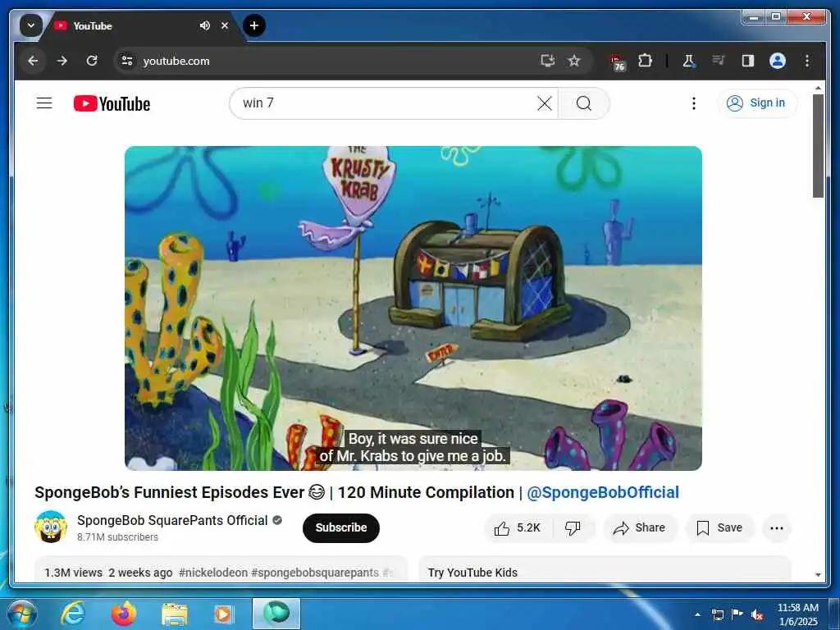Install app icon in address bar
The image size is (840, 630).
(x=547, y=61)
